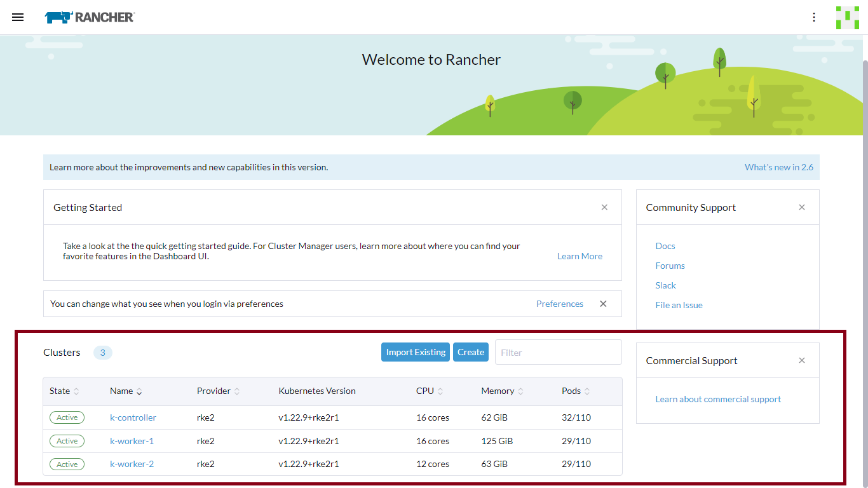
Task: Click the clusters count badge 3
Action: pyautogui.click(x=103, y=352)
